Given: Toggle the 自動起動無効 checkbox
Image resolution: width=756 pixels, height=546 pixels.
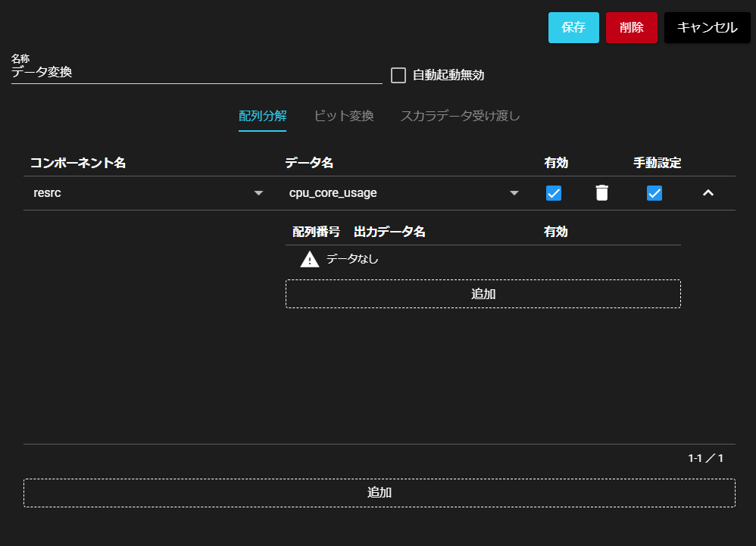Looking at the screenshot, I should (x=398, y=75).
